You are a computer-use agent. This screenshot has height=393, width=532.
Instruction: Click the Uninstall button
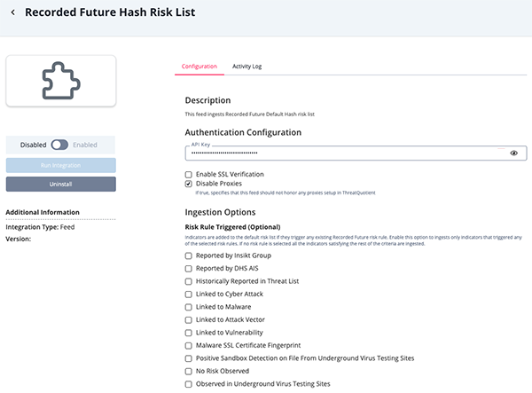click(60, 184)
